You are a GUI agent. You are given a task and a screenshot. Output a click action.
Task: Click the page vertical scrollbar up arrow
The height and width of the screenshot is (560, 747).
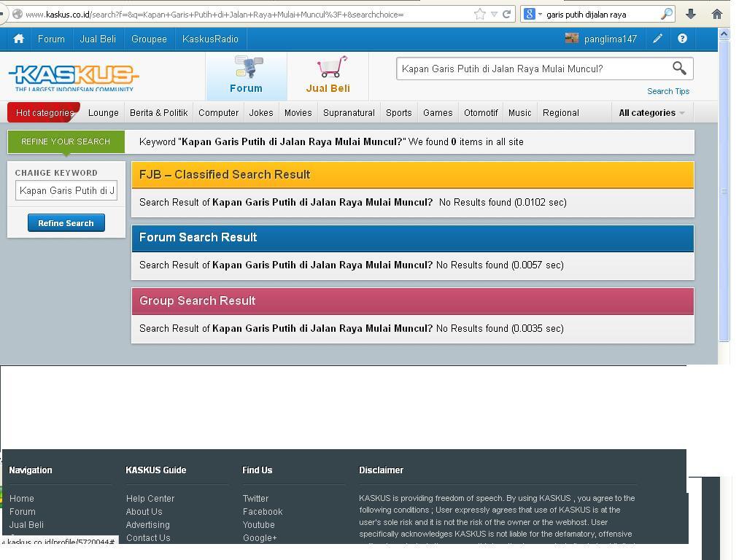pos(724,34)
